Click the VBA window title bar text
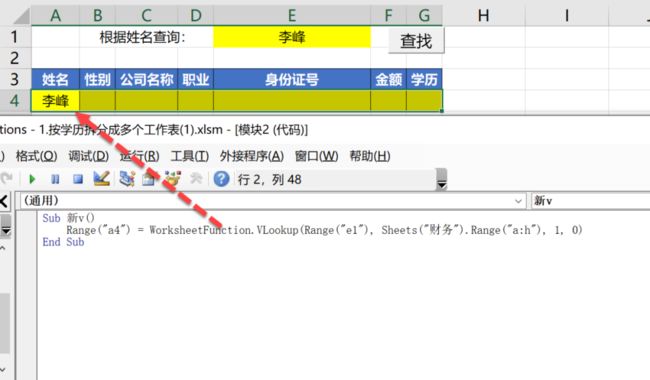The height and width of the screenshot is (380, 650). (154, 130)
